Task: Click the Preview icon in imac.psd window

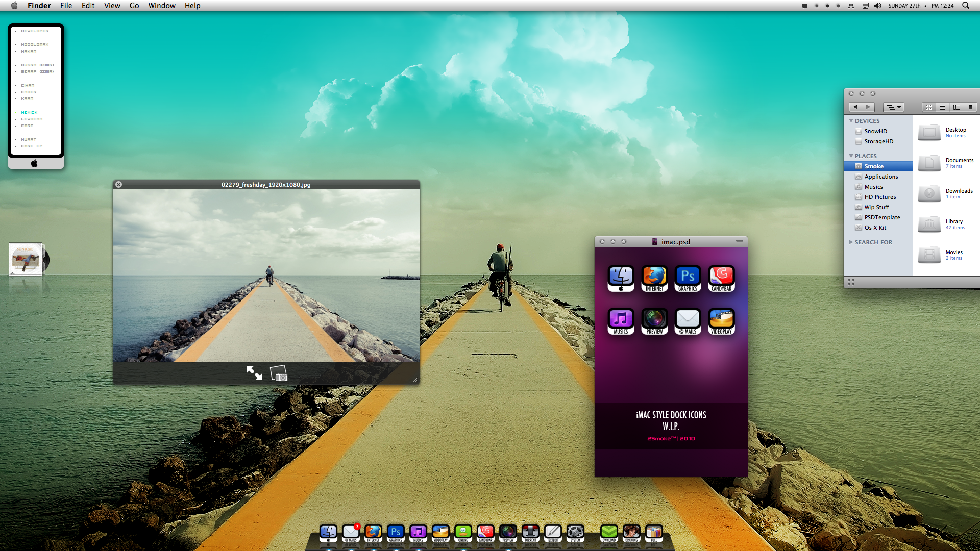Action: click(654, 321)
